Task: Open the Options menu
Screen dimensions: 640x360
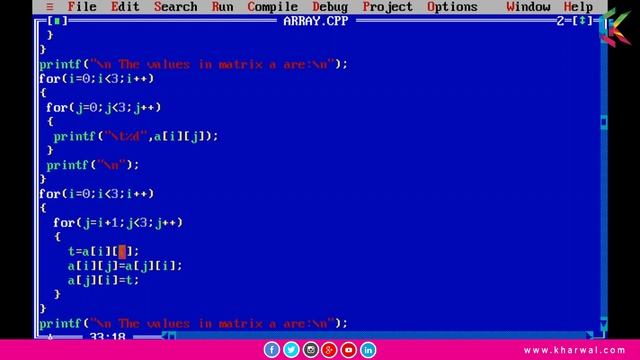Action: point(452,7)
